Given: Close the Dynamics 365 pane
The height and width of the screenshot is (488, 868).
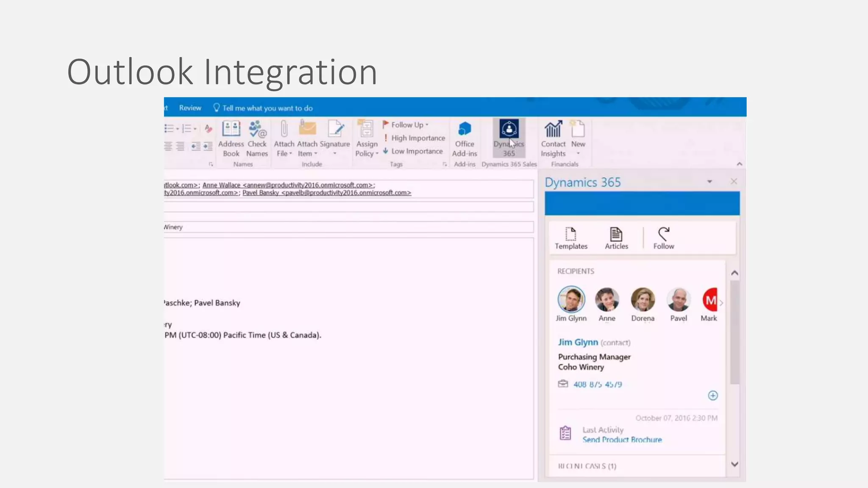Looking at the screenshot, I should [734, 181].
